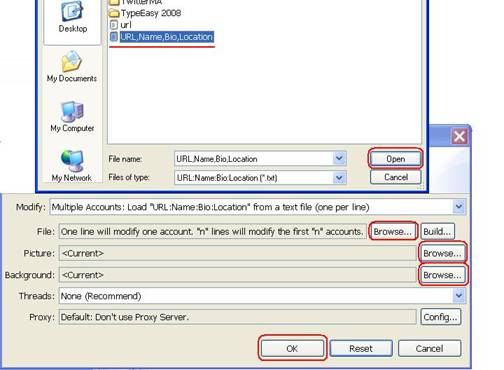Click the Build button
This screenshot has width=504, height=370.
437,231
